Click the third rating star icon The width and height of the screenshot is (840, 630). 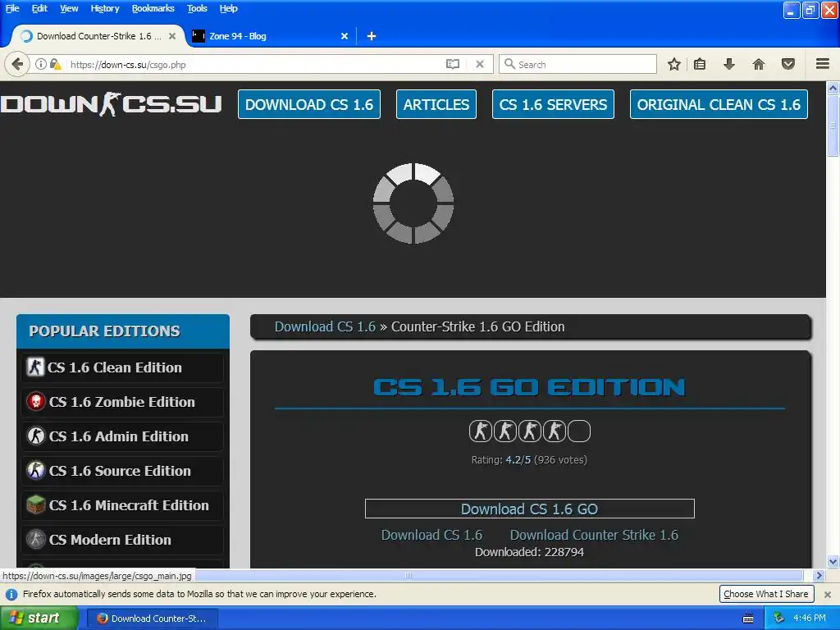(530, 431)
